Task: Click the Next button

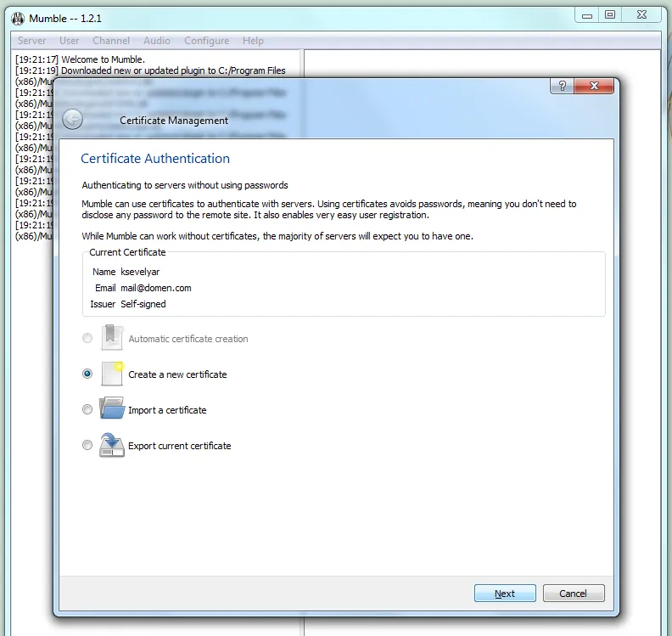Action: [505, 593]
